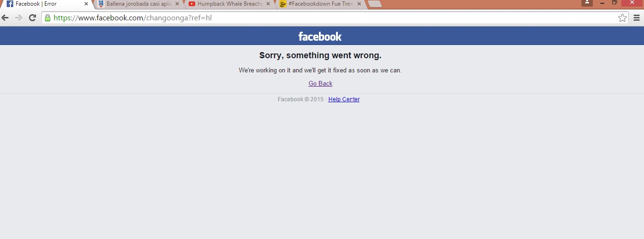This screenshot has height=239, width=644.
Task: Close the #Facebookdown tab
Action: pos(359,4)
